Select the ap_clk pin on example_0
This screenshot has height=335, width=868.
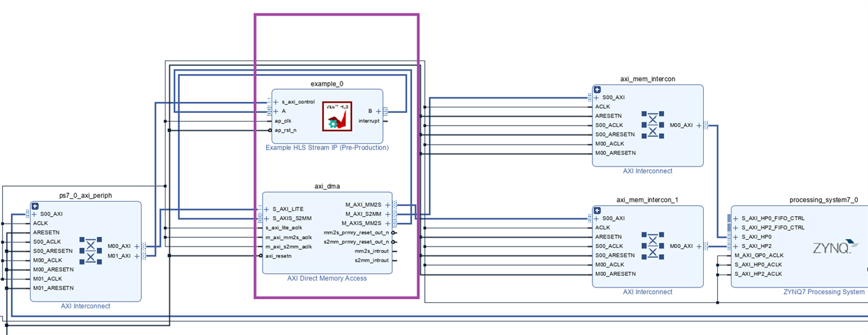click(282, 120)
